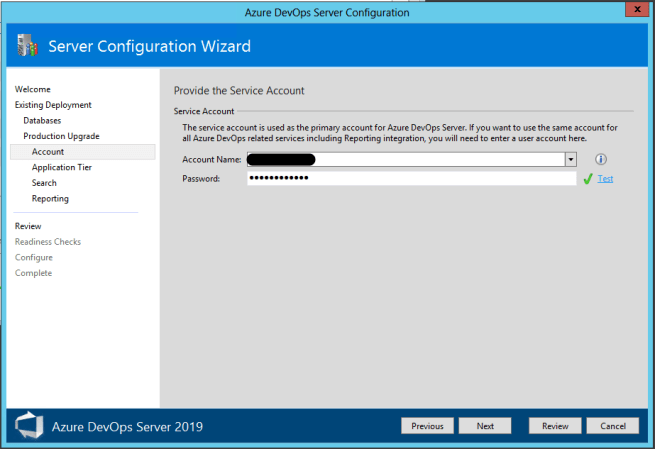Screen dimensions: 655x449
Task: Click the Password input field
Action: pos(411,178)
